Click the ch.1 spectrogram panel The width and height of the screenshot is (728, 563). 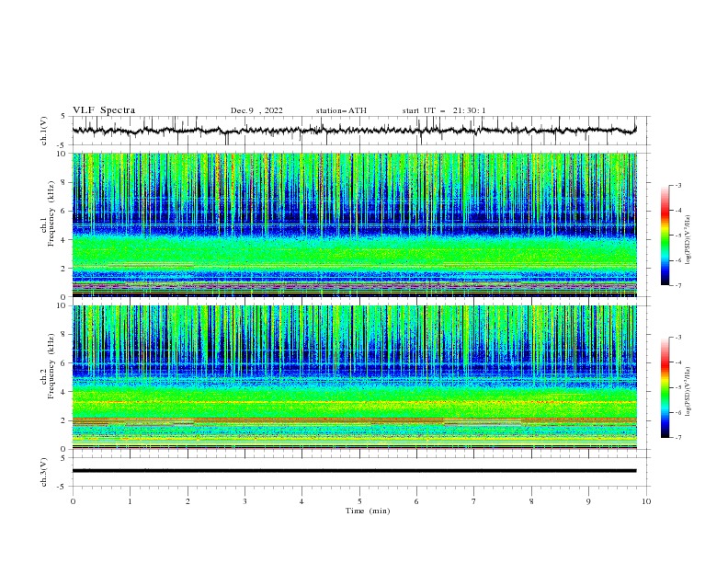tap(354, 224)
